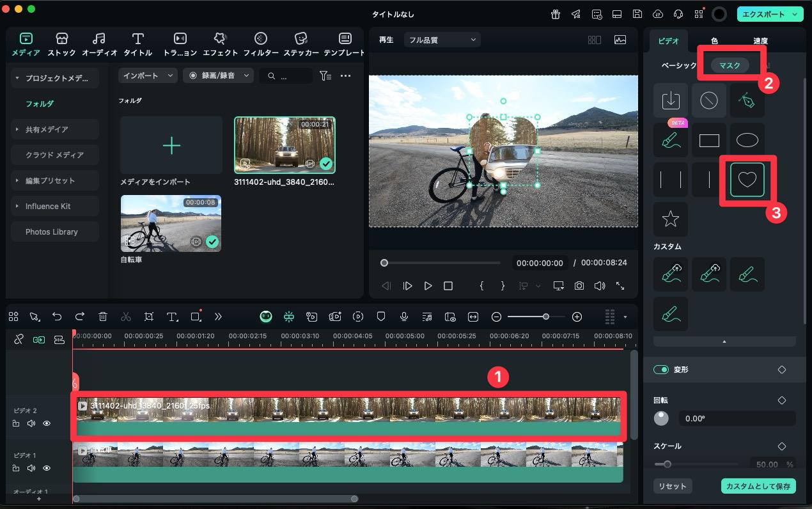Toggle the green auto ripple link icon
Screen dimensions: 812x509
tap(39, 340)
